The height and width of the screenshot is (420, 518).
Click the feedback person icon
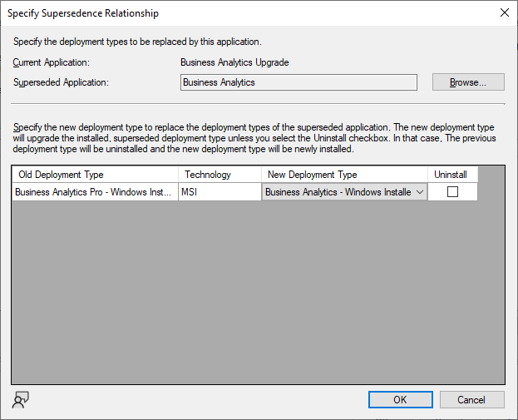pos(21,399)
